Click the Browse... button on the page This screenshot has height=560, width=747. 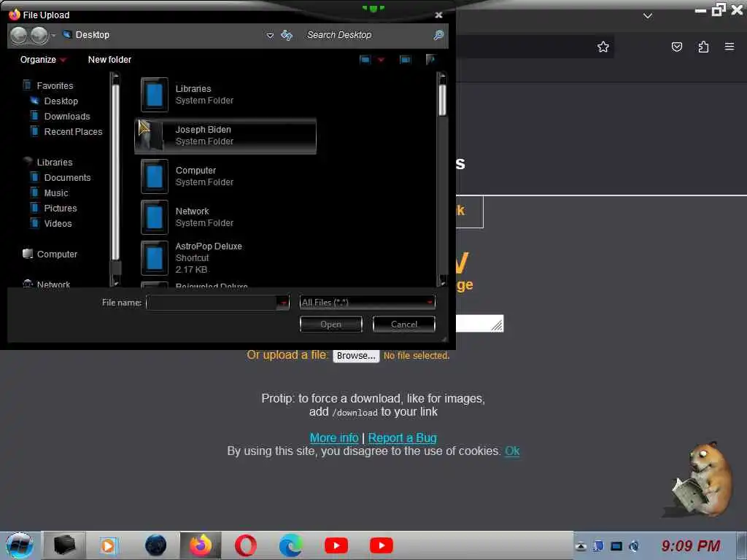[x=356, y=356]
